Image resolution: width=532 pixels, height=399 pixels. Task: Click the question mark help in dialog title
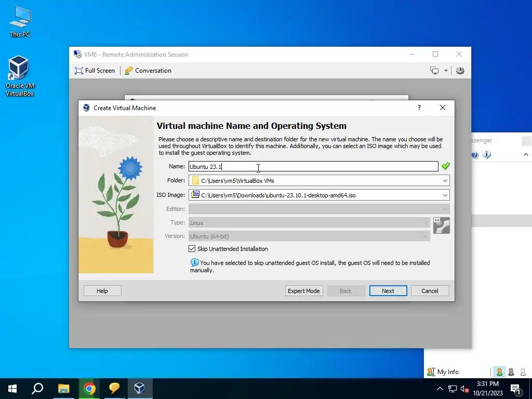point(419,108)
